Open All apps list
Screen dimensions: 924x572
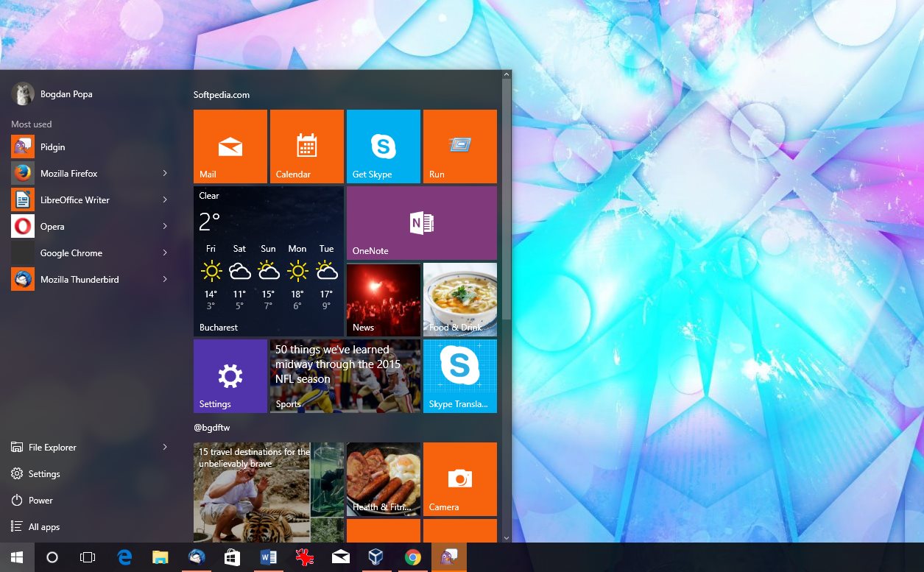tap(44, 527)
